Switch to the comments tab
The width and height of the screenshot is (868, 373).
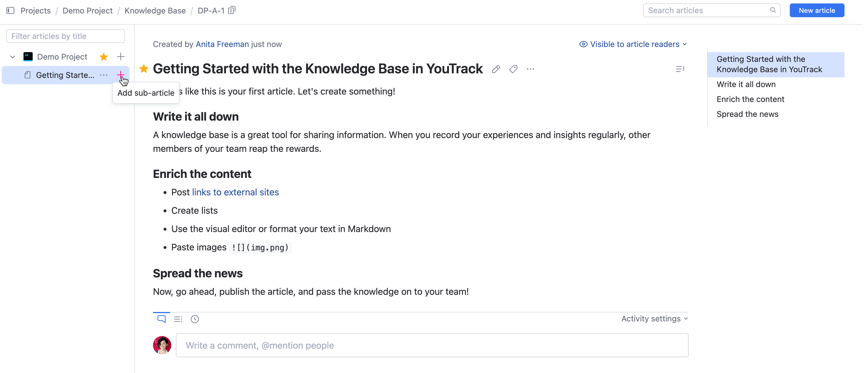[161, 319]
